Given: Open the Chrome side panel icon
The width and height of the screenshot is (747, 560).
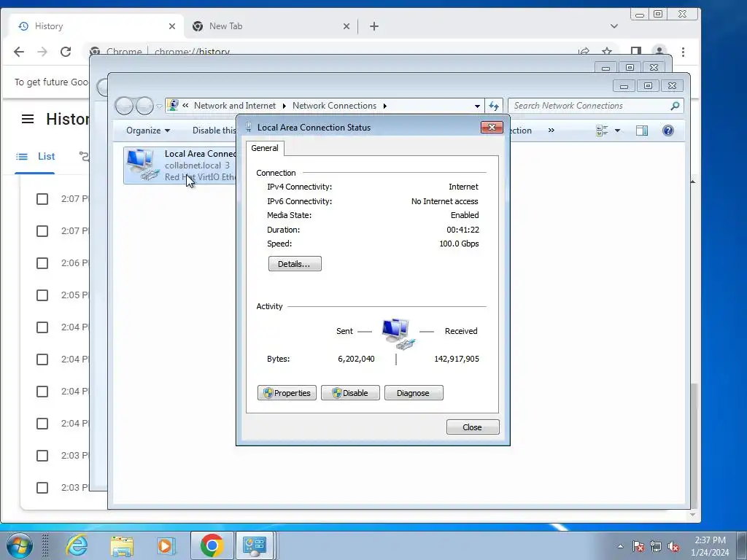Looking at the screenshot, I should point(635,52).
